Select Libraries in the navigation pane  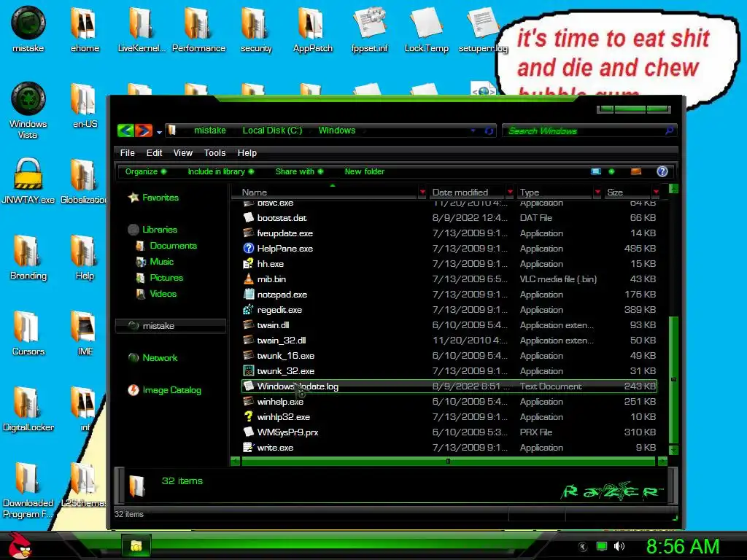click(x=152, y=230)
